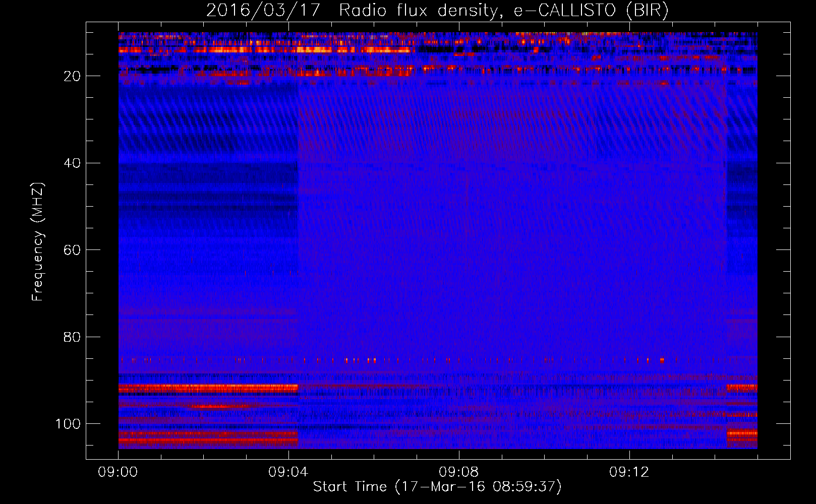Click the 'Start Time (17-Mar-16 08:59:37)' label
Image resolution: width=816 pixels, height=504 pixels.
437,487
